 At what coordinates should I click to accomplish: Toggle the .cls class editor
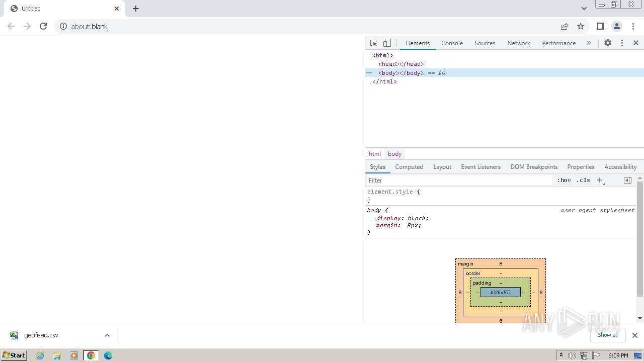coord(583,180)
